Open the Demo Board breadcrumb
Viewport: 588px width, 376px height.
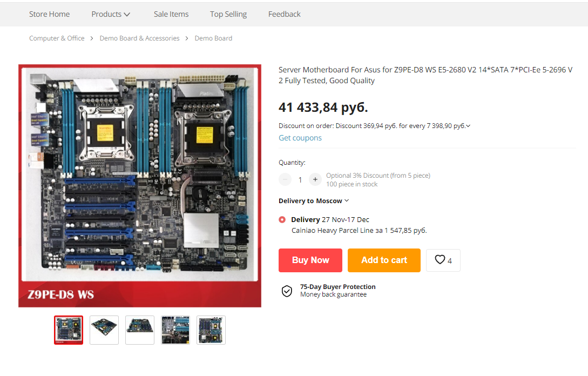[213, 38]
